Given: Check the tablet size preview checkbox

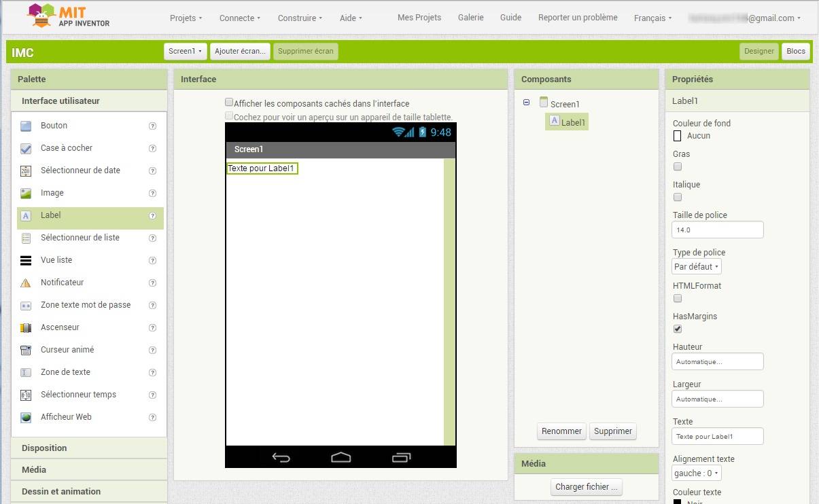Looking at the screenshot, I should 229,116.
